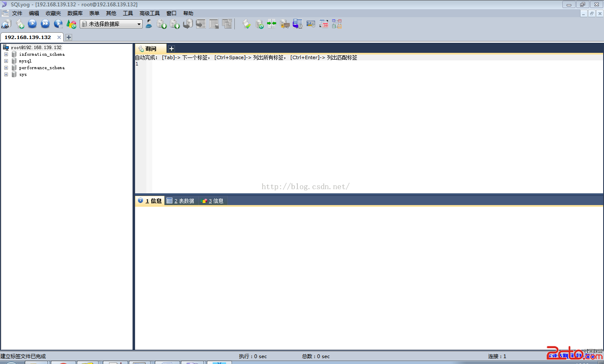Open the 工具 menu
The height and width of the screenshot is (364, 604).
coord(128,13)
